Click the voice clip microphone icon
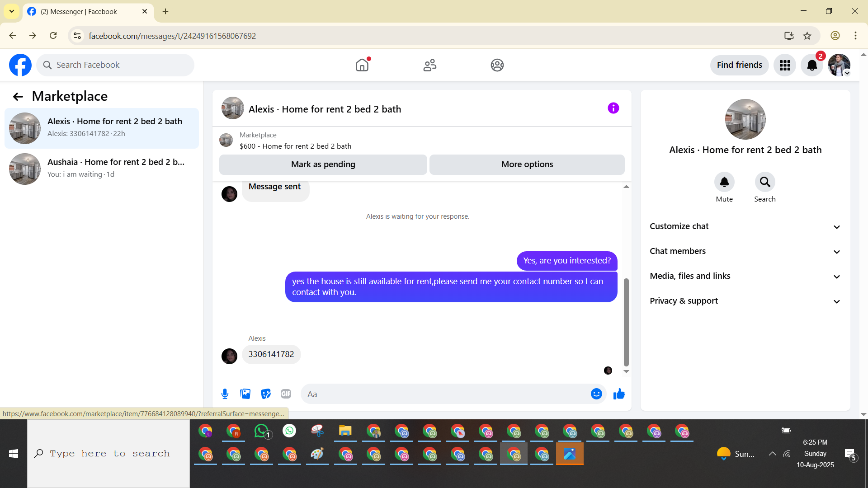Screen dimensions: 868x488 [225, 394]
